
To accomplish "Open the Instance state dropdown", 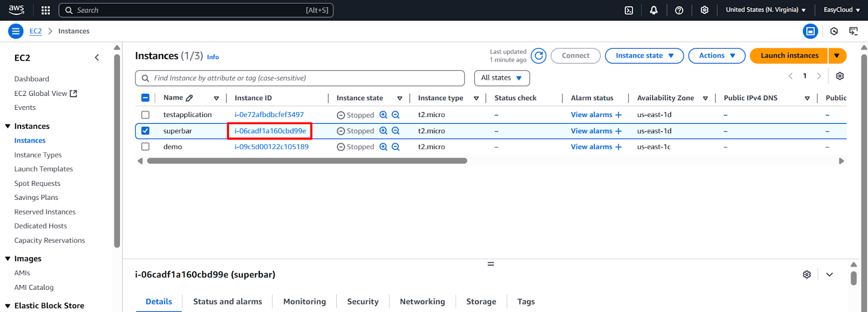I will pos(644,56).
